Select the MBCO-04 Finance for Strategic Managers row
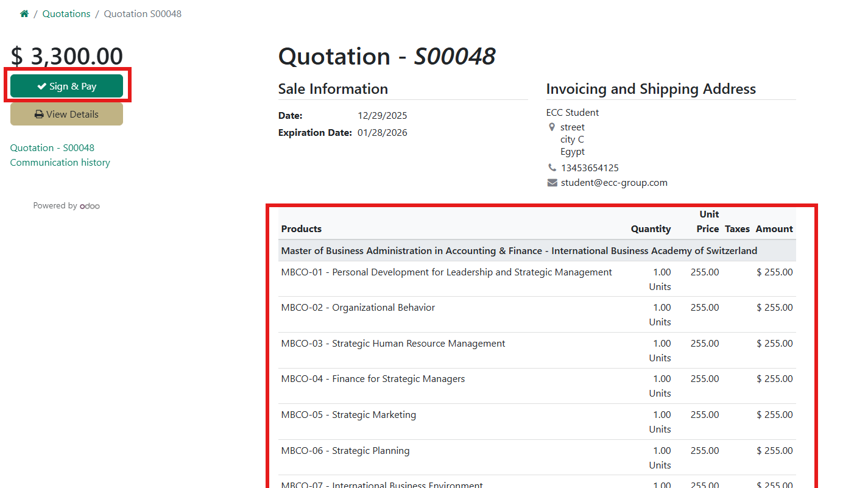Image resolution: width=868 pixels, height=488 pixels. tap(373, 379)
